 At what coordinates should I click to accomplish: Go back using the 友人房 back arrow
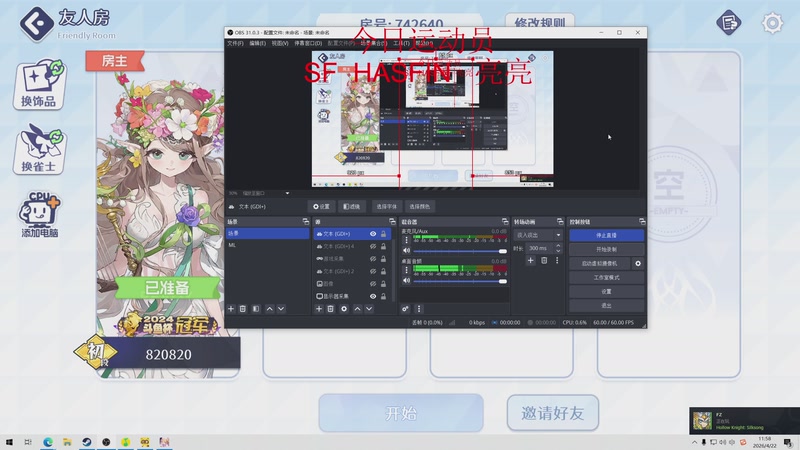36,23
